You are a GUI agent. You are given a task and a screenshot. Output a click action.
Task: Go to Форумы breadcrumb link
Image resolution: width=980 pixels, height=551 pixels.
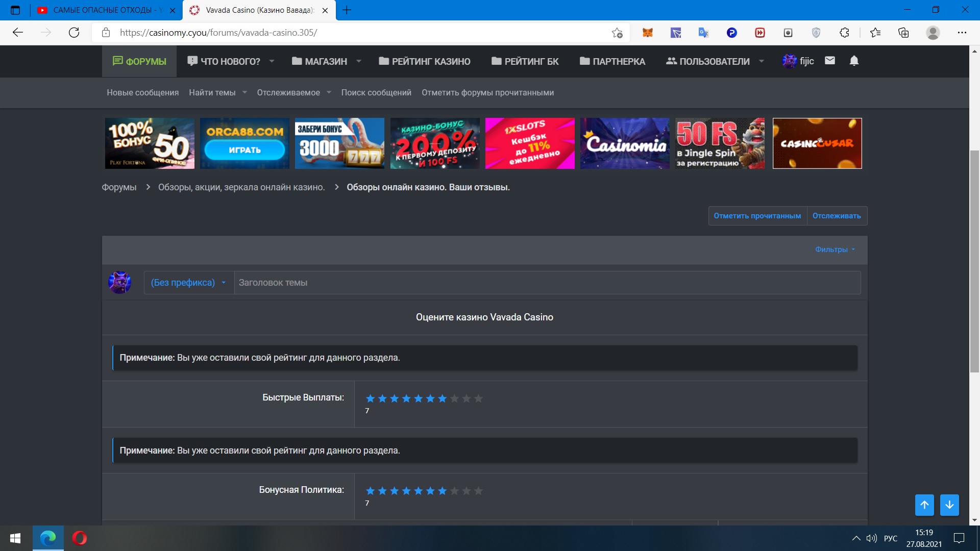point(119,187)
